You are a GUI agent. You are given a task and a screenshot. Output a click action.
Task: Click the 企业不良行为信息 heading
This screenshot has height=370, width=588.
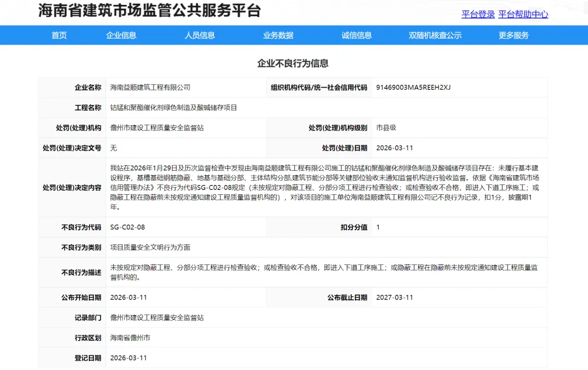point(293,63)
